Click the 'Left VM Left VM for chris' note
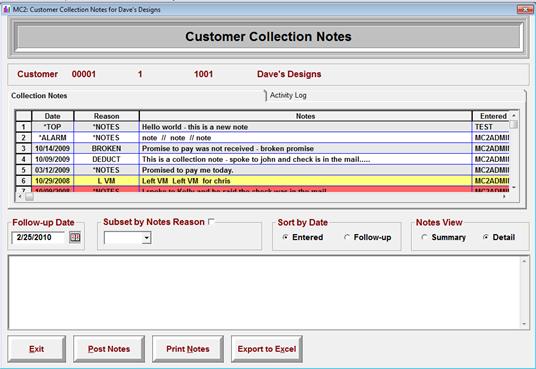The image size is (536, 369). (x=305, y=181)
